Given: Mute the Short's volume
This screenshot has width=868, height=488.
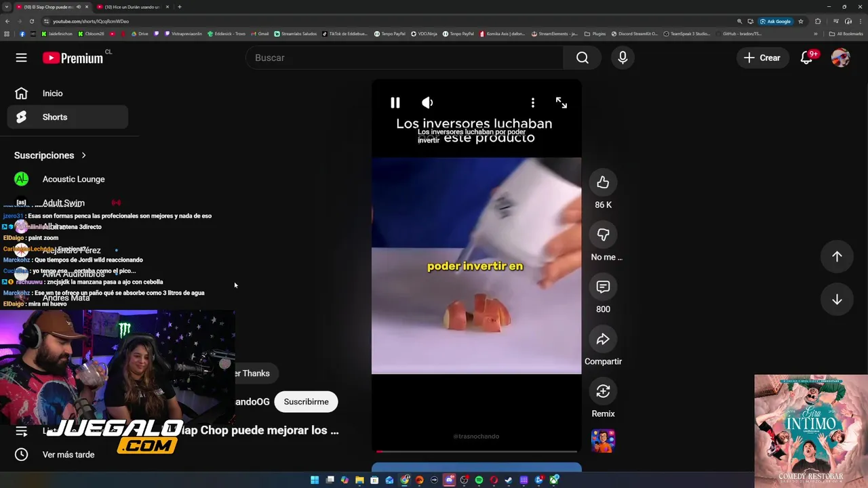Looking at the screenshot, I should [427, 102].
